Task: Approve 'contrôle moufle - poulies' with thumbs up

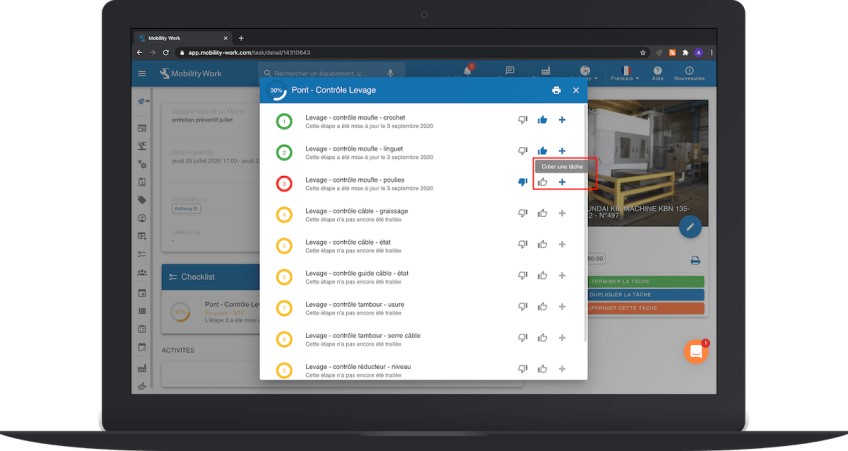Action: coord(542,182)
